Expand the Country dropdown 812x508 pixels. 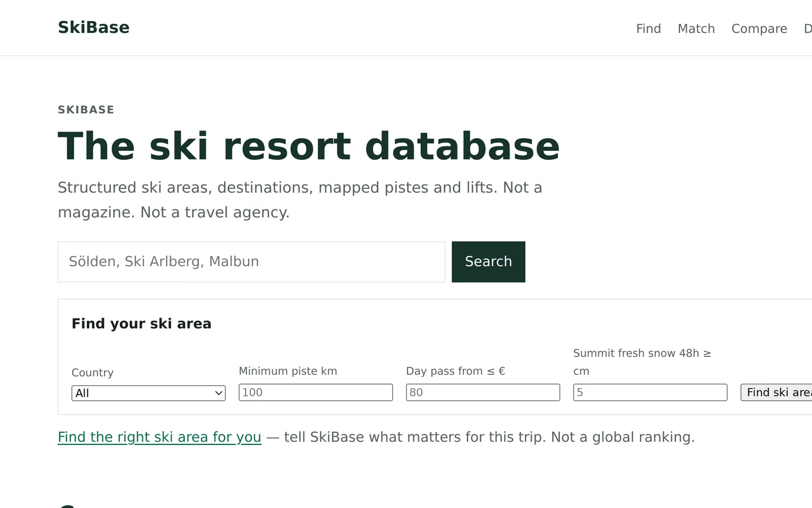(x=148, y=393)
